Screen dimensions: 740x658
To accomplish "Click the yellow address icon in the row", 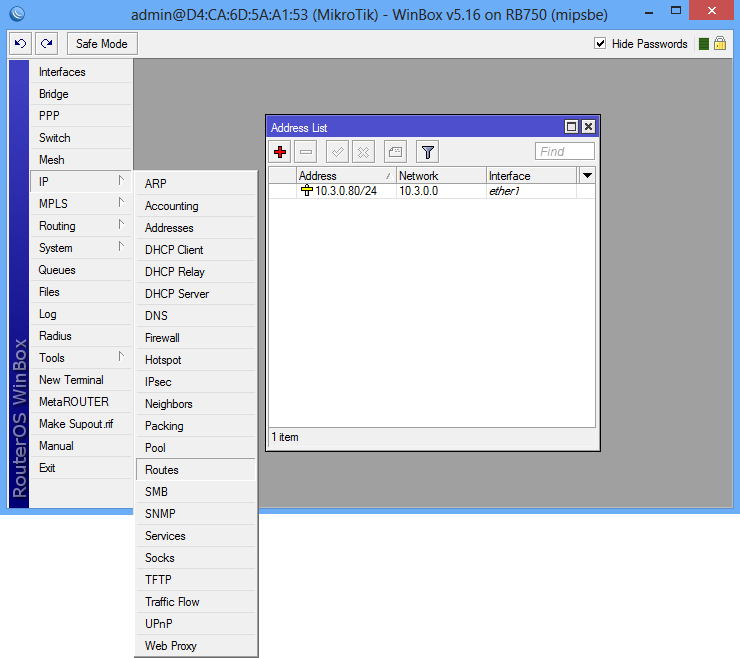I will click(x=307, y=191).
